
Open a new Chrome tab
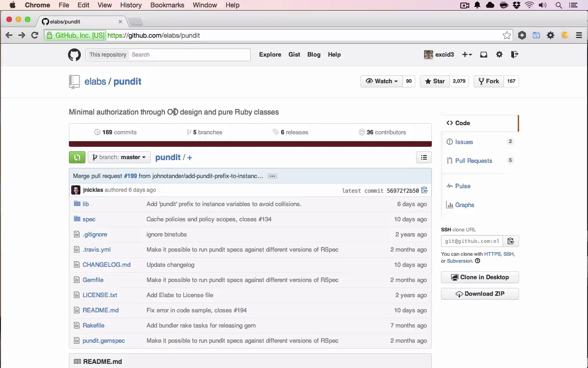click(x=136, y=22)
